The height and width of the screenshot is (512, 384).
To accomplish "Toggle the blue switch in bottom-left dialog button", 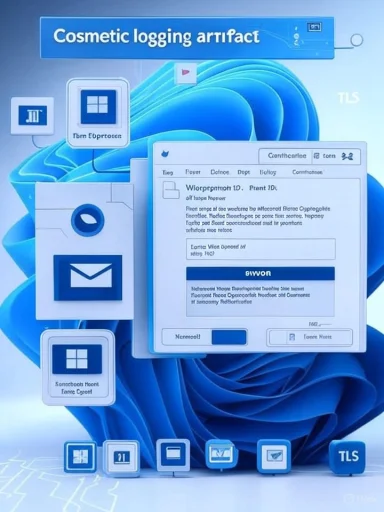I will 229,337.
